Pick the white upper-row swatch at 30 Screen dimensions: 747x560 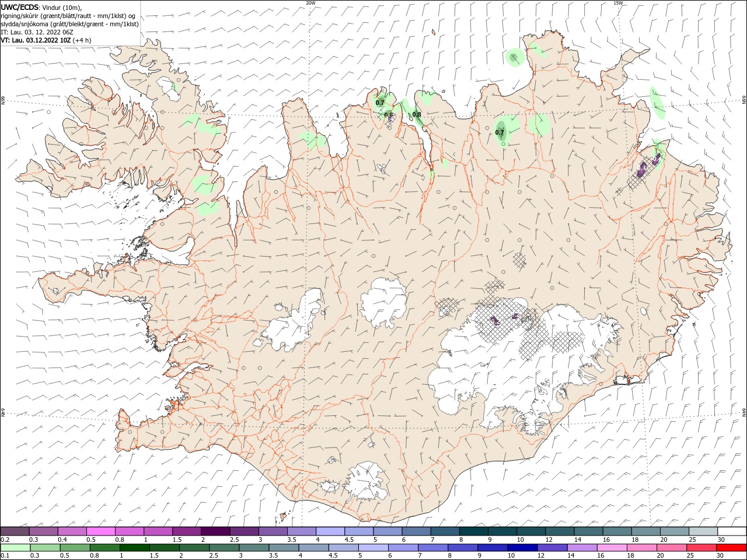click(732, 531)
